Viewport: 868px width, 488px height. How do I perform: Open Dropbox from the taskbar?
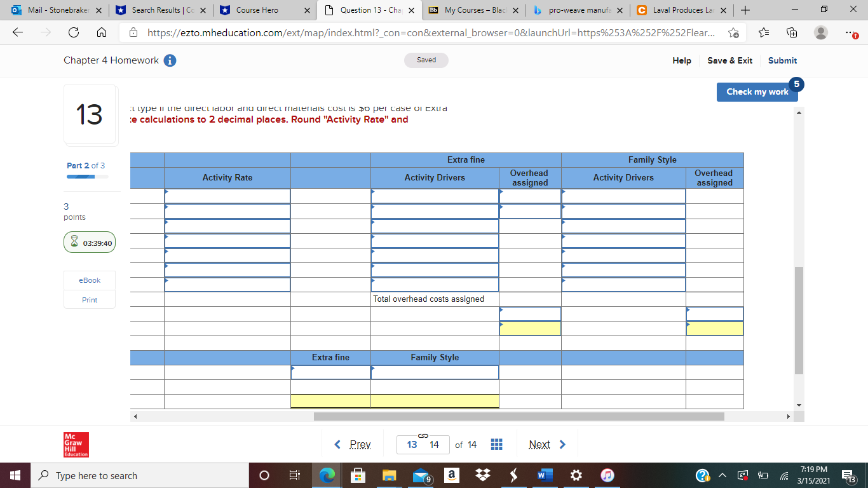(482, 475)
